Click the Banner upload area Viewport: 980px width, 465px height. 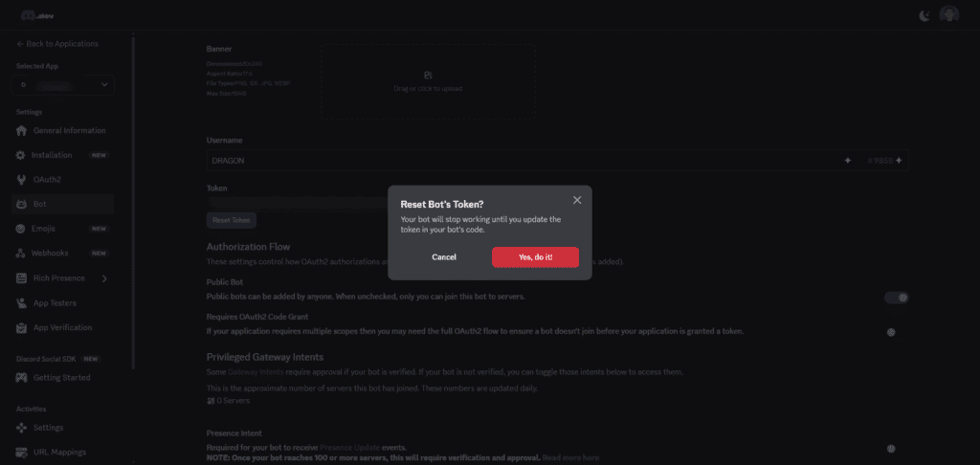coord(428,81)
